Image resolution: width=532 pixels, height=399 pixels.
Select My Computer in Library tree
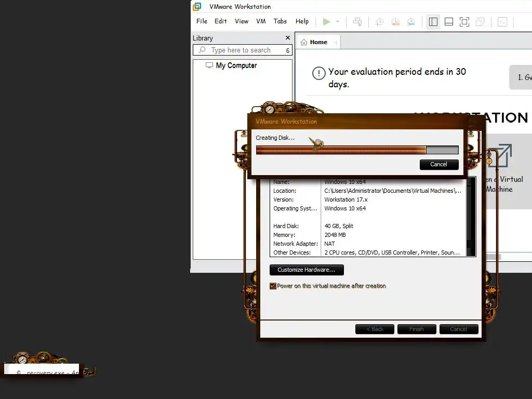pyautogui.click(x=236, y=65)
